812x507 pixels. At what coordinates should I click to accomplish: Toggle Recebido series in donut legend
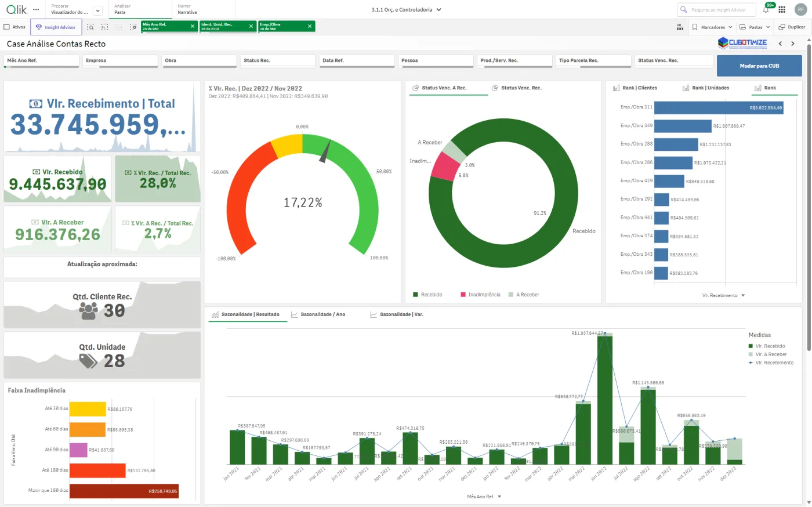(427, 295)
